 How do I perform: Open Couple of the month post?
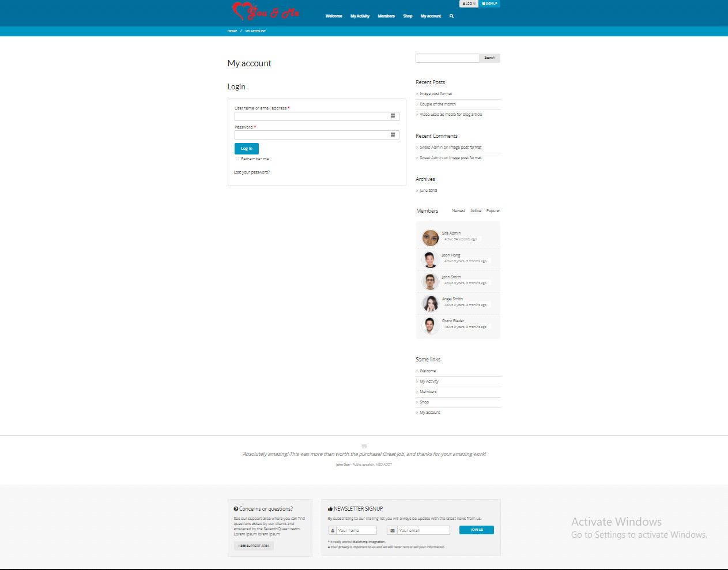click(437, 104)
